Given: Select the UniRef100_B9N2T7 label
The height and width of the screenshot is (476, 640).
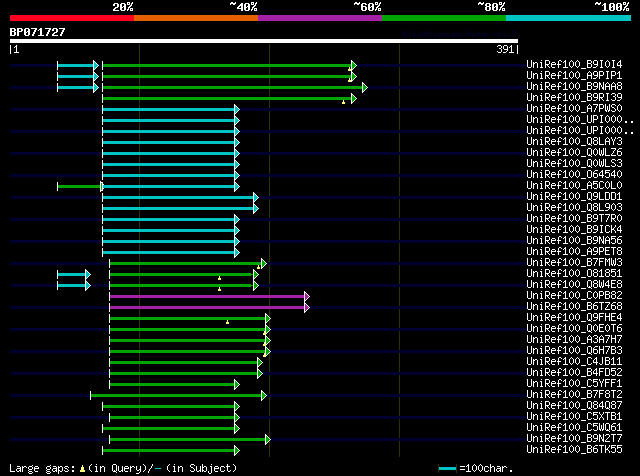Looking at the screenshot, I should (x=574, y=439).
